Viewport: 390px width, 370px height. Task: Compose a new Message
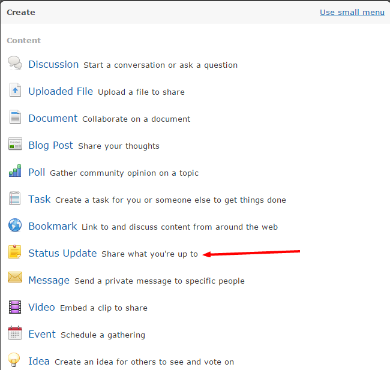click(49, 280)
